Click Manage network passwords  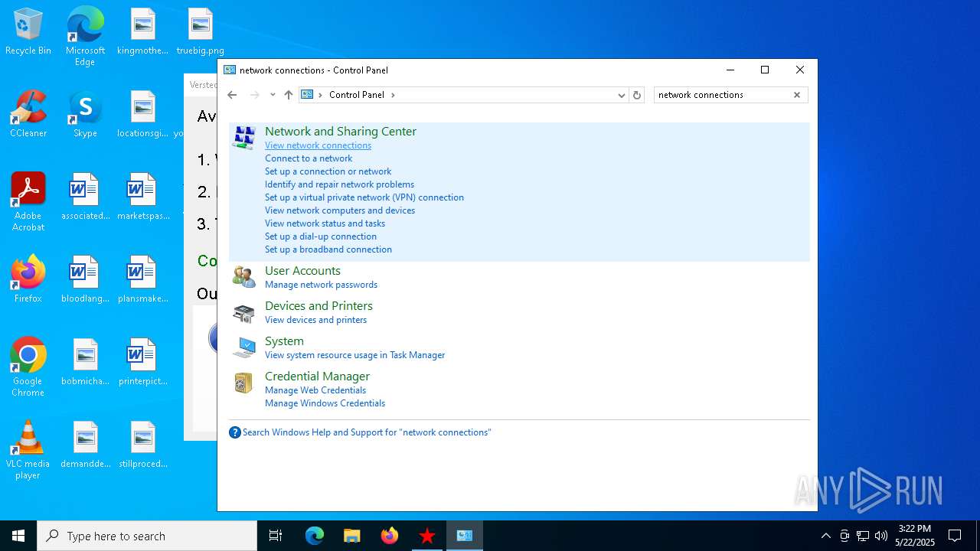pos(321,285)
